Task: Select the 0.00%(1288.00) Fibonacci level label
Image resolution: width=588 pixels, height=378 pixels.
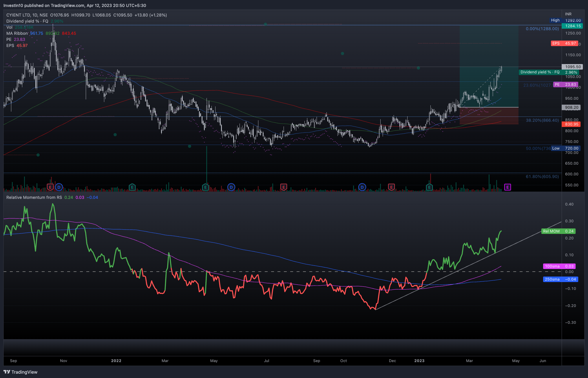Action: [x=542, y=29]
